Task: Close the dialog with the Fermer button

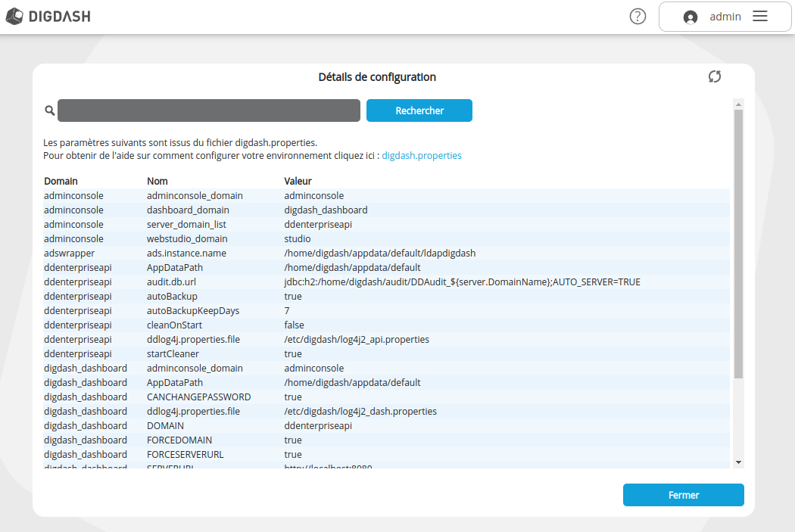Action: pyautogui.click(x=684, y=495)
